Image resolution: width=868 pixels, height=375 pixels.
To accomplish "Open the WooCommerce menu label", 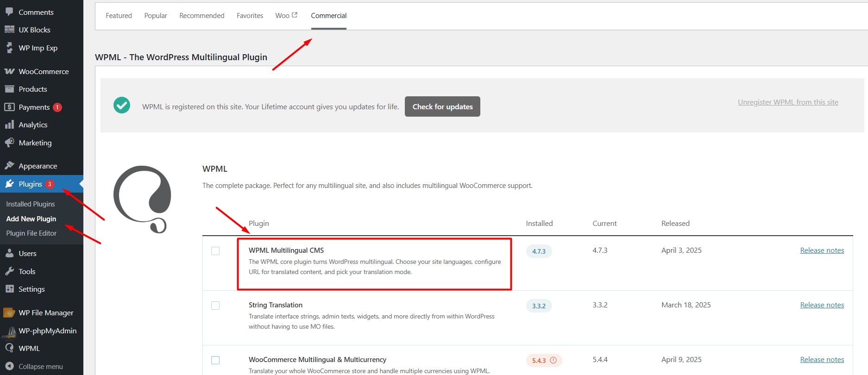I will point(44,71).
